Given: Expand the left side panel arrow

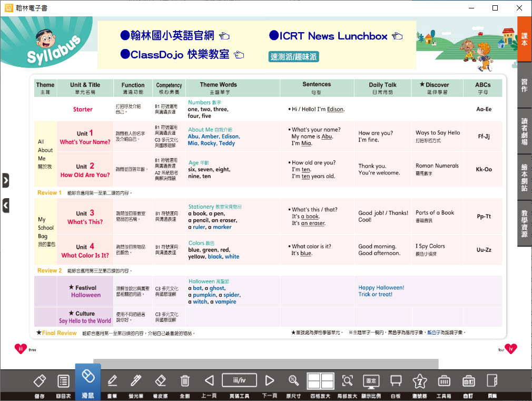Looking at the screenshot, I should pyautogui.click(x=5, y=180).
